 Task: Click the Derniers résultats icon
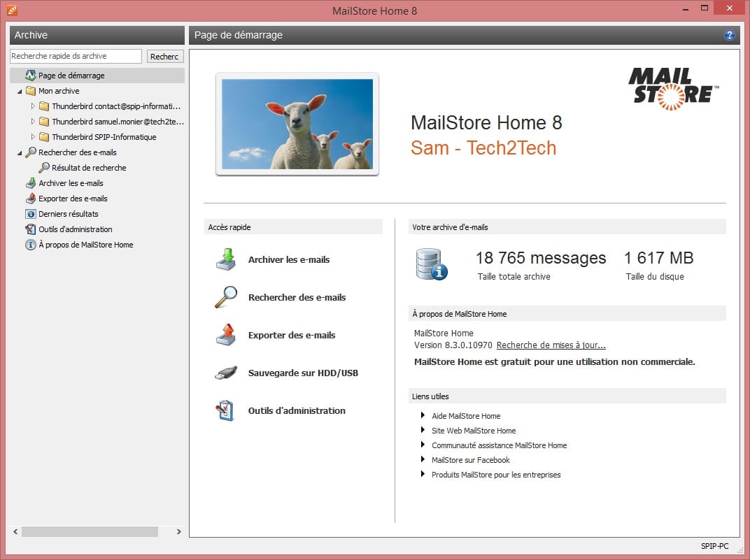[x=31, y=214]
